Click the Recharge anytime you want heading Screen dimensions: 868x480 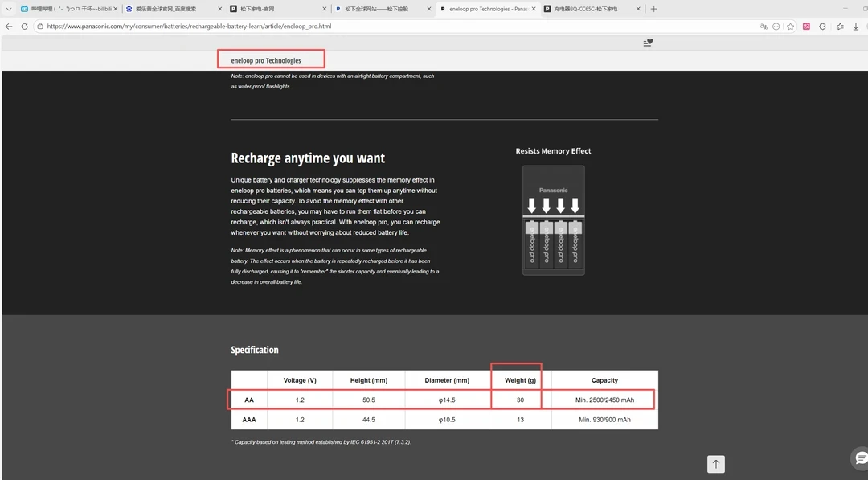click(x=308, y=158)
